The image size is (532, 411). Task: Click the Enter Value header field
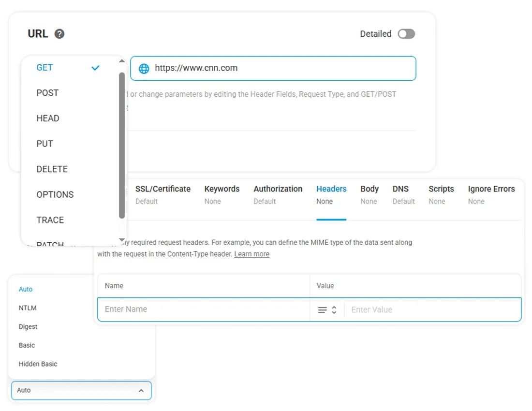430,309
